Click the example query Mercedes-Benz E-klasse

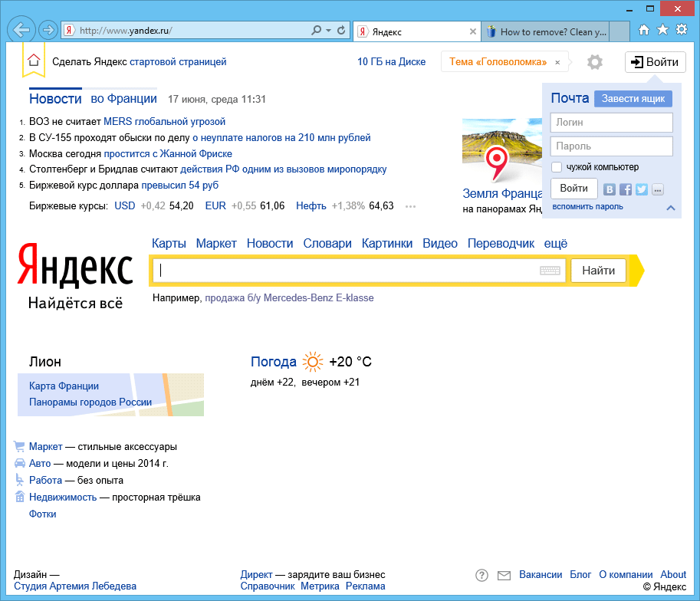[x=289, y=298]
